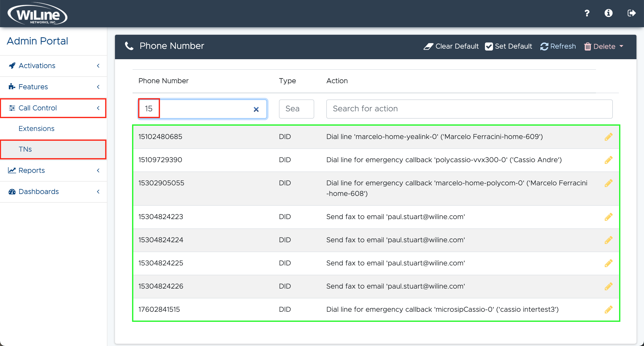Click the Set Default checkmark icon
This screenshot has height=346, width=644.
click(x=489, y=47)
